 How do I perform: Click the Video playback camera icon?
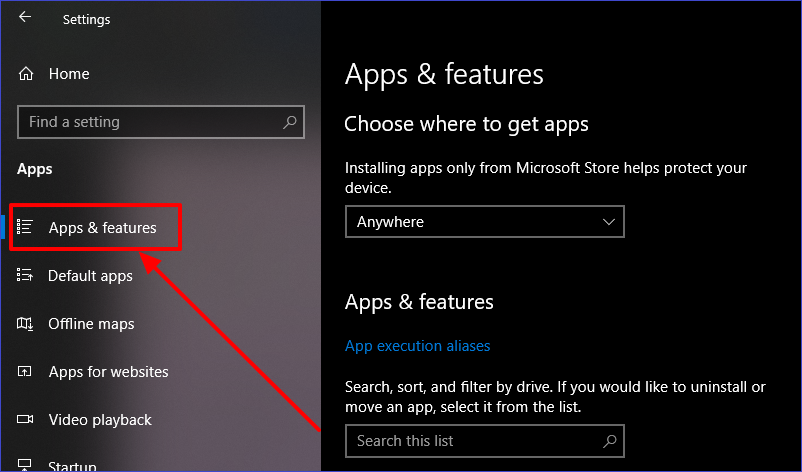[25, 419]
